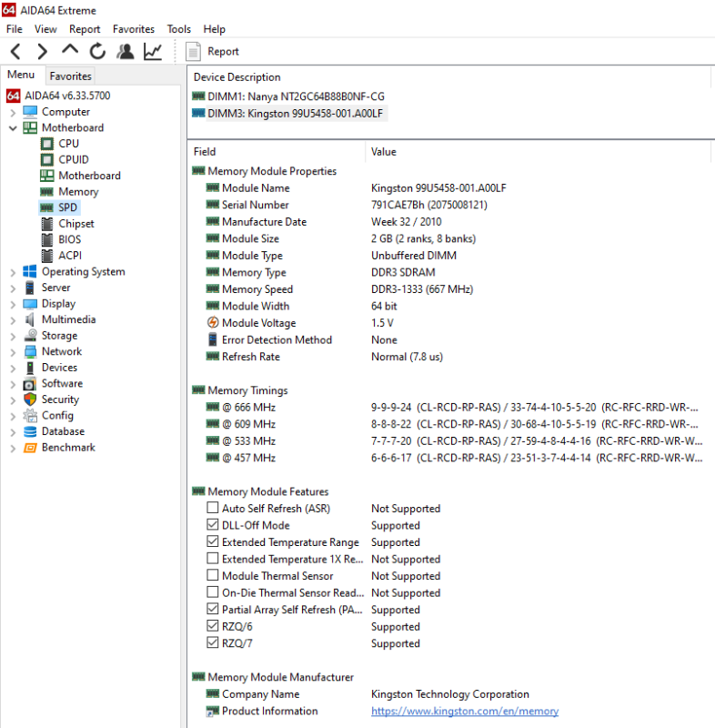Toggle the Auto Self Refresh (ASR) checkbox

point(213,508)
